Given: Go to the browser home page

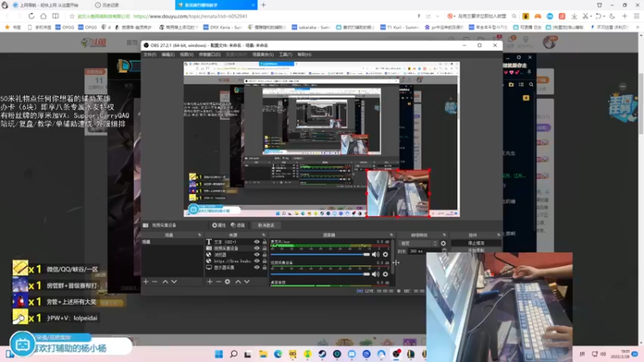Looking at the screenshot, I should [43, 16].
